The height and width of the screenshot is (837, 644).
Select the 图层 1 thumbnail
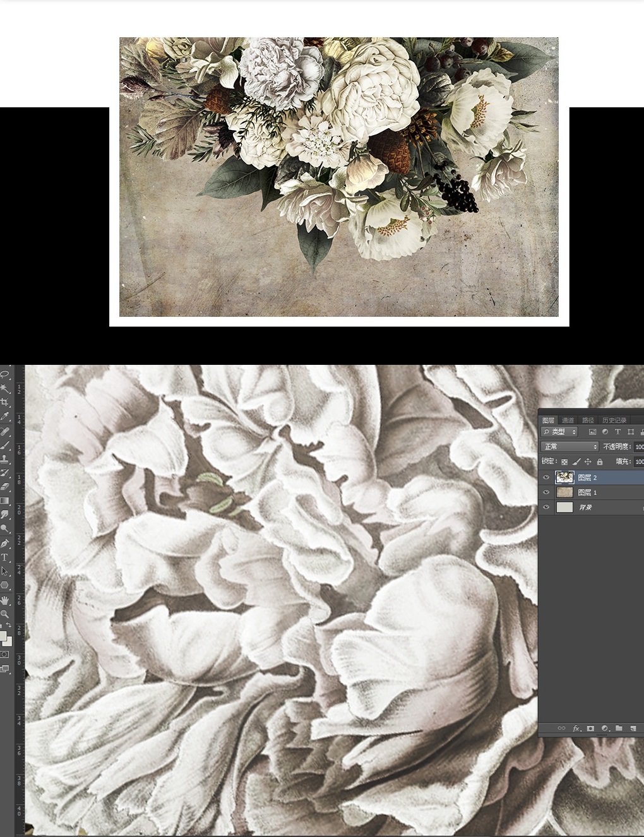564,492
